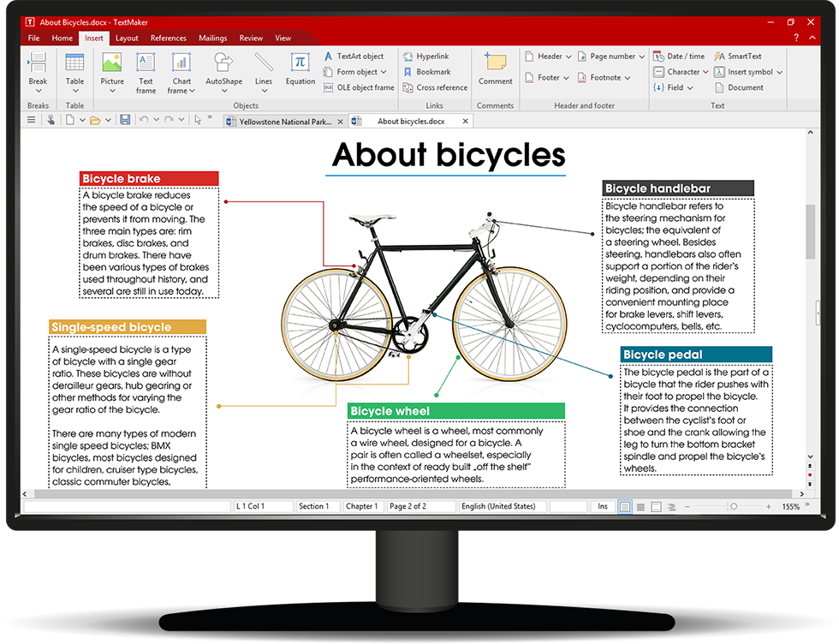Screen dimensions: 839x644
Task: Expand the Insert symbol dropdown
Action: pos(749,72)
